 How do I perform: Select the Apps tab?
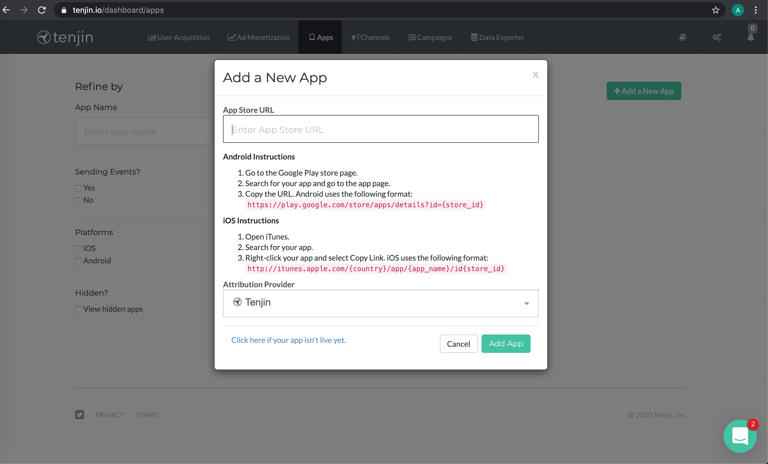320,37
